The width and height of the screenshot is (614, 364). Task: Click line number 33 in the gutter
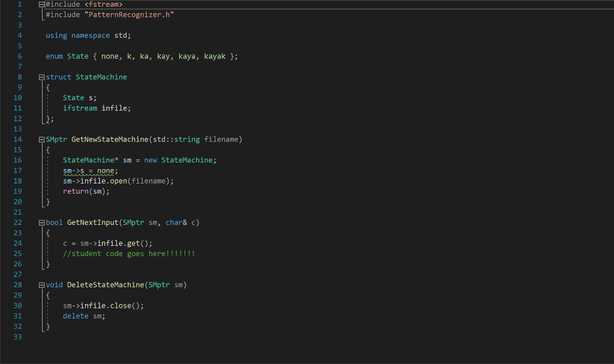[x=17, y=337]
